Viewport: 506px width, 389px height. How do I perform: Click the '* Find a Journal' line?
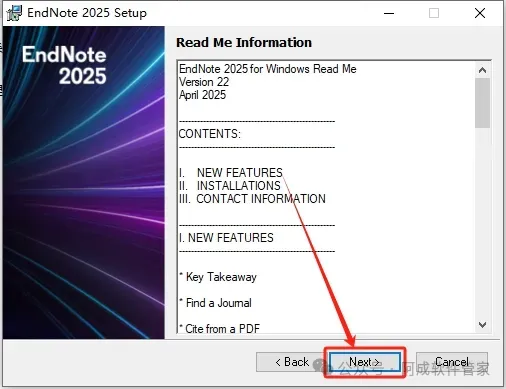click(215, 303)
